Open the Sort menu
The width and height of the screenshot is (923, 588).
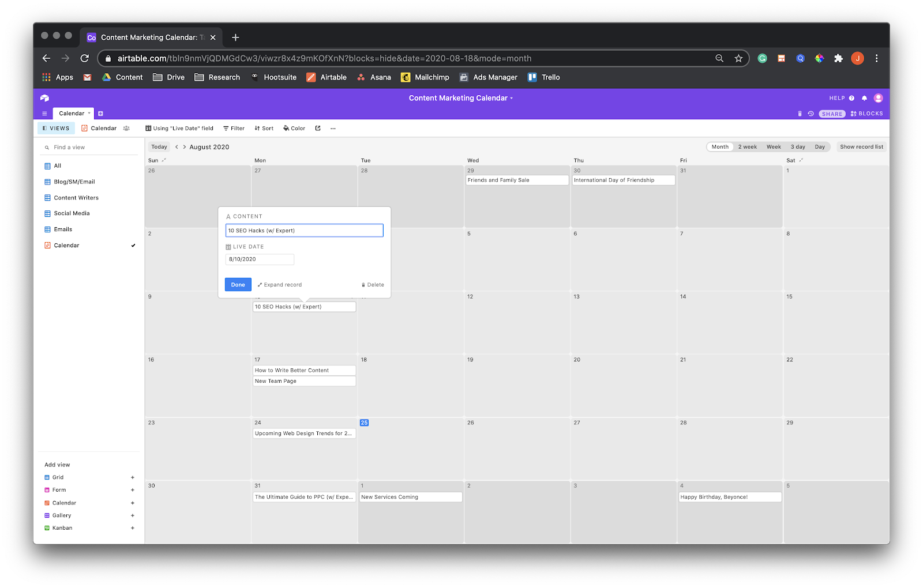pyautogui.click(x=264, y=129)
